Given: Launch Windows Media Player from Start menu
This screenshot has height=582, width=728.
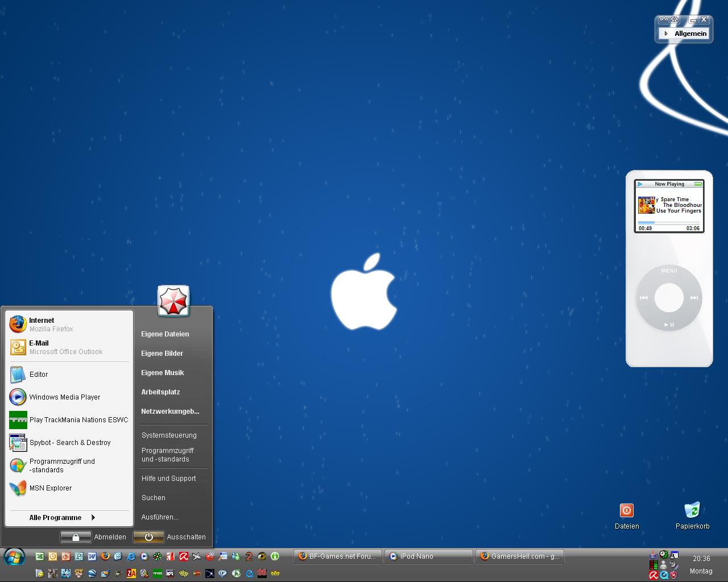Looking at the screenshot, I should click(69, 397).
